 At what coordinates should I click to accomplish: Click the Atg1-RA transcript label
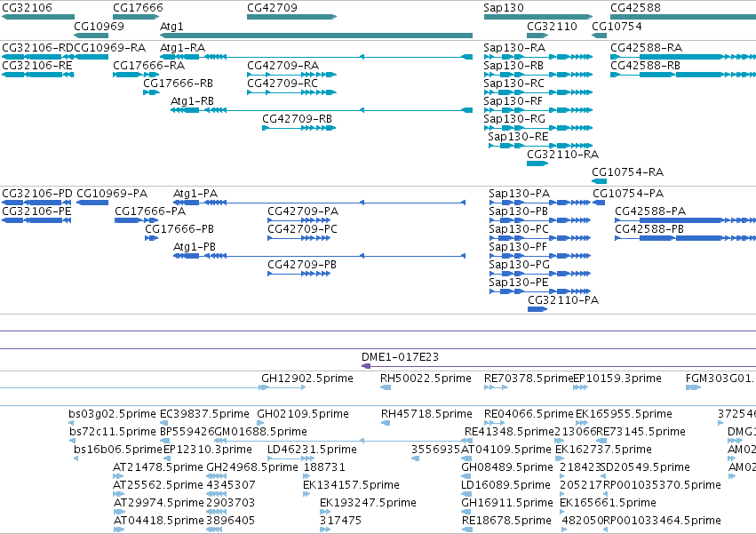182,48
